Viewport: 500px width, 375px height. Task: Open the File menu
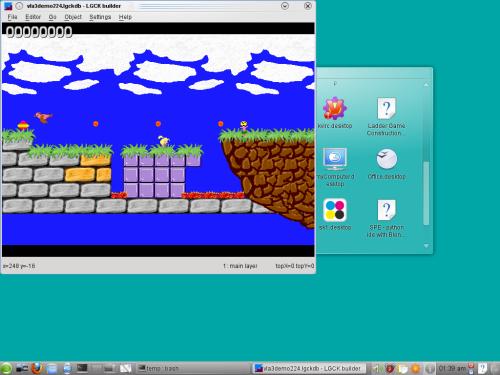coord(12,17)
